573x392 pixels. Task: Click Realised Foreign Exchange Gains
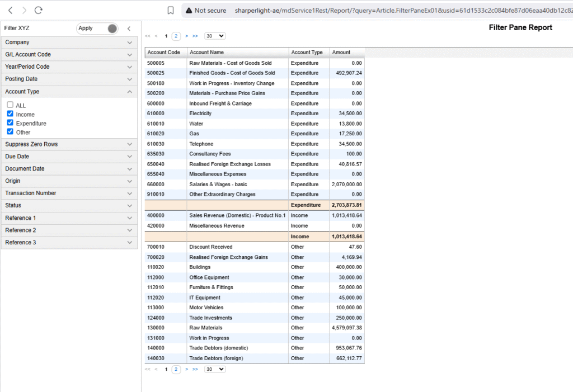tap(228, 258)
